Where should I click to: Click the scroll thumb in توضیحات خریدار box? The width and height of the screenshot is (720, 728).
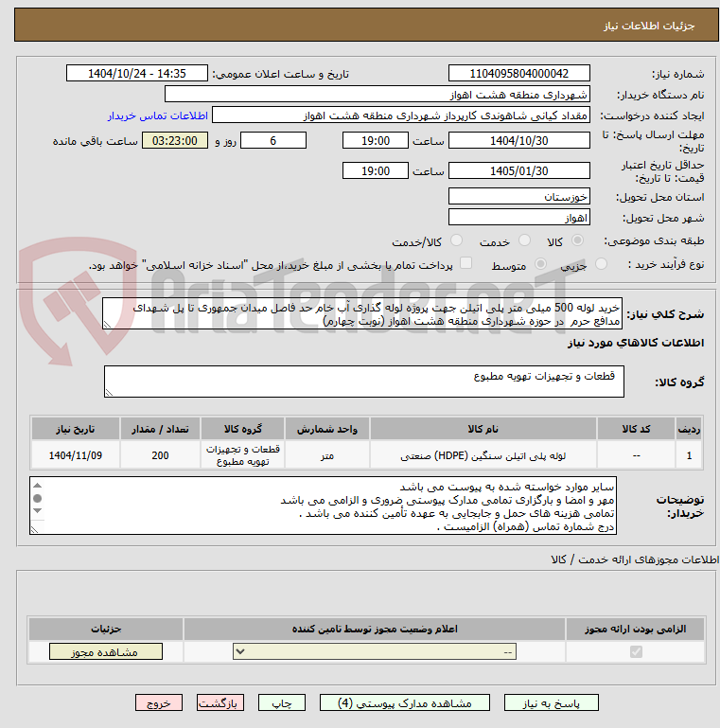[x=38, y=498]
